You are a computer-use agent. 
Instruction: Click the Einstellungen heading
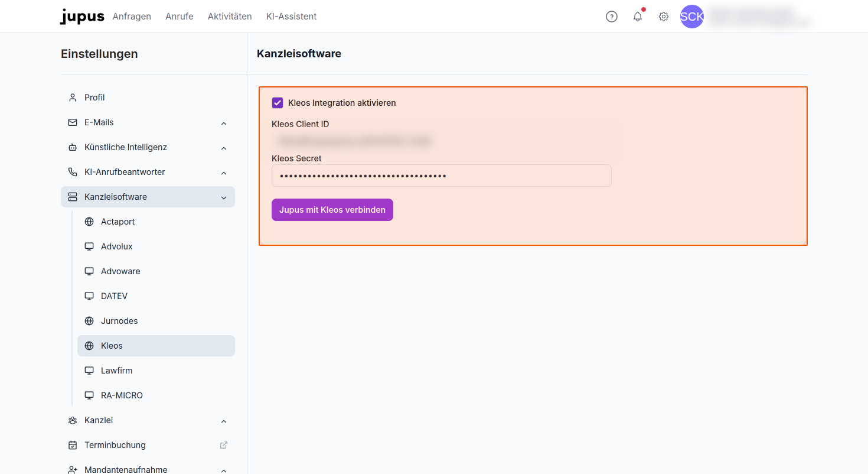99,54
